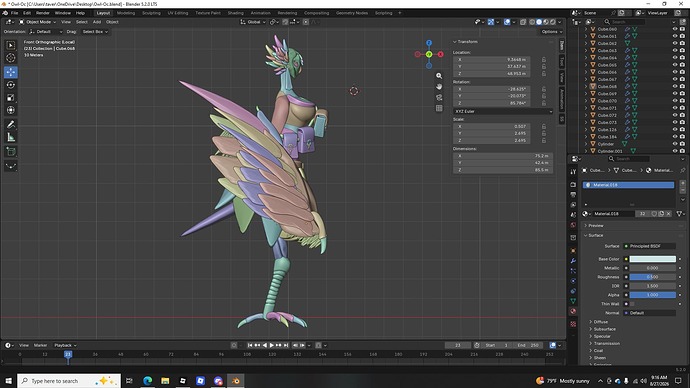Switch to the Shading workspace tab
Viewport: 690px width, 388px height.
click(x=235, y=13)
